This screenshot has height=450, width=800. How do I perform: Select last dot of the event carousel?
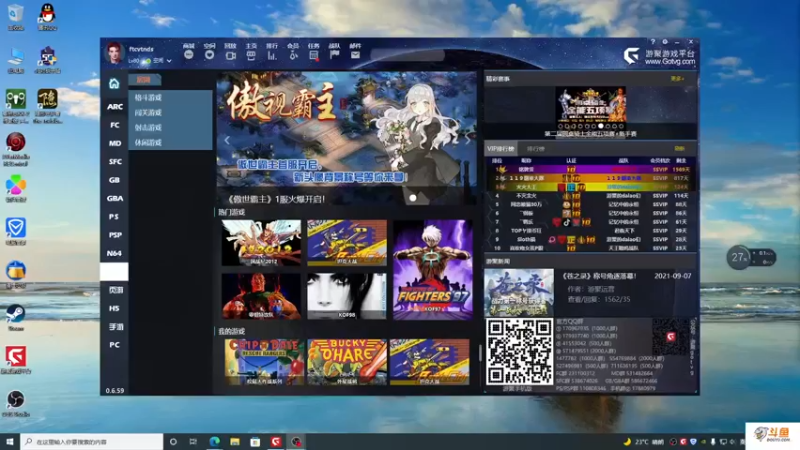pos(621,126)
